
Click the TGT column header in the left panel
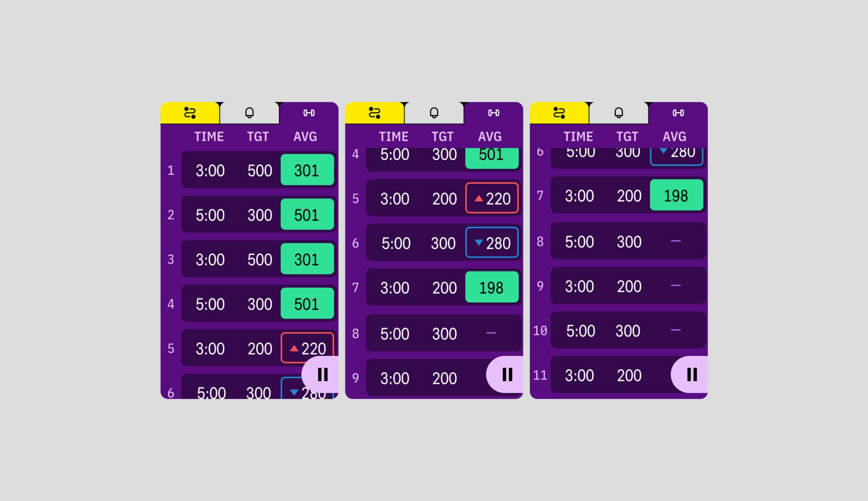coord(258,137)
